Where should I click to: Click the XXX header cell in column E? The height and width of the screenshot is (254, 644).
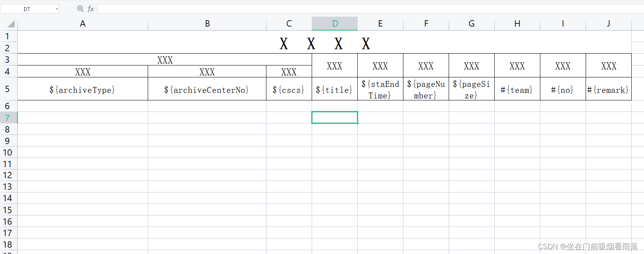point(380,65)
